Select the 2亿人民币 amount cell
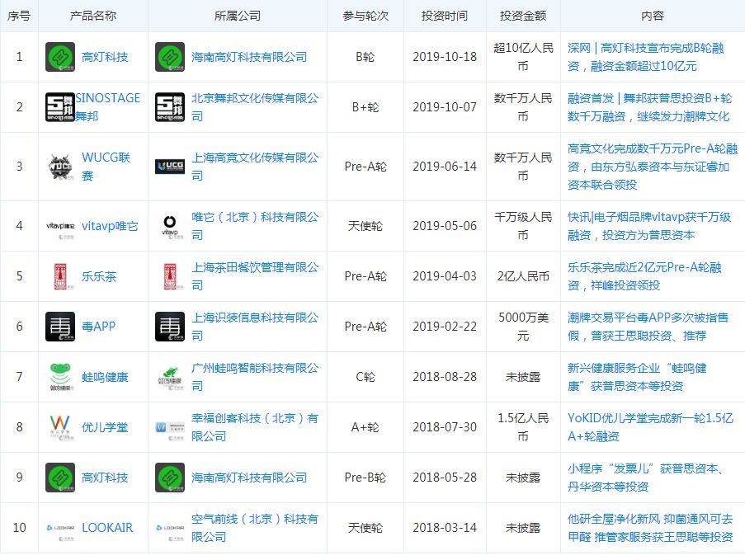745x560 pixels. [x=523, y=276]
